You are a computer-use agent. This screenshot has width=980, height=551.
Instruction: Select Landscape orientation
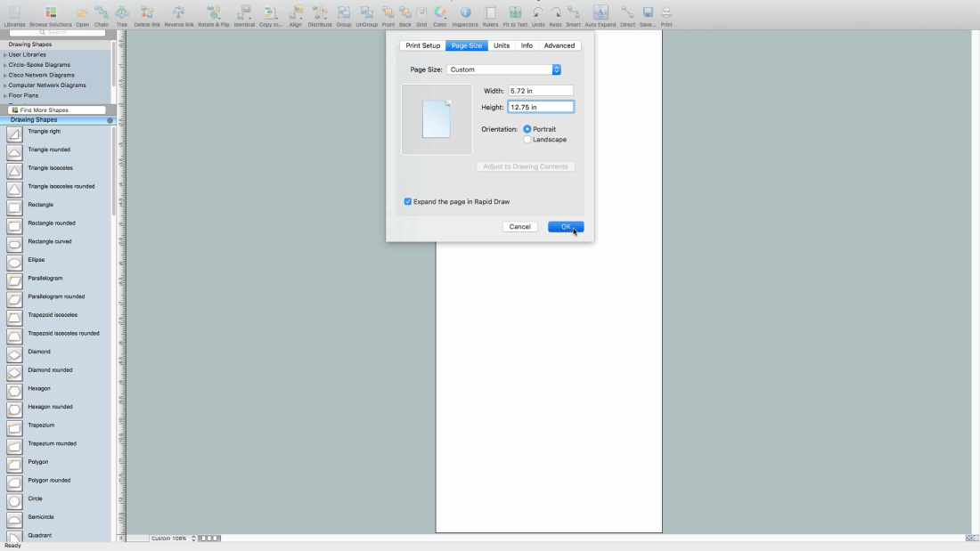click(x=527, y=140)
